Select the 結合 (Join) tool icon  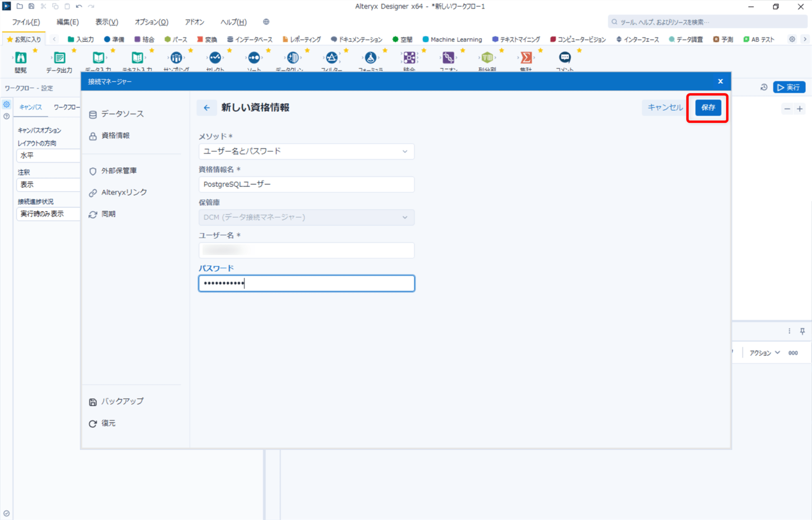[409, 58]
